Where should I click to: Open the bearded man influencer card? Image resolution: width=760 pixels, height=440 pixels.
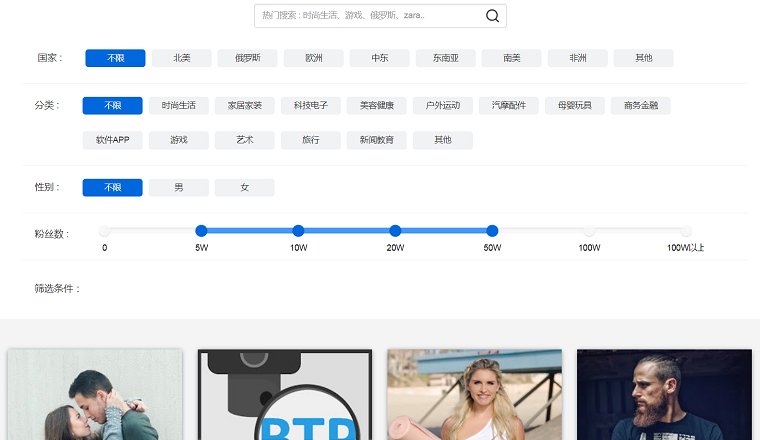coord(665,394)
